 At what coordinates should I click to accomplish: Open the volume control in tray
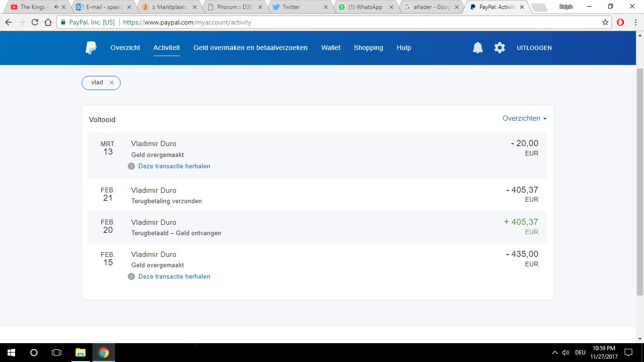(x=566, y=353)
